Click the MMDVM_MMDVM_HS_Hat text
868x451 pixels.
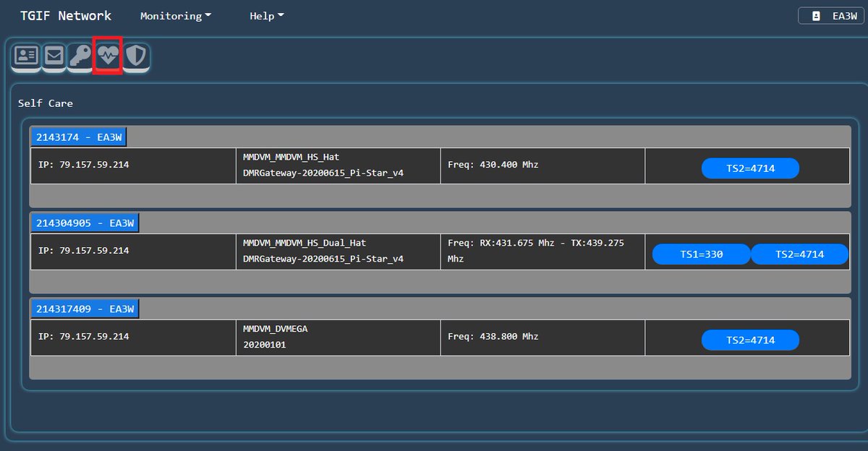[292, 158]
